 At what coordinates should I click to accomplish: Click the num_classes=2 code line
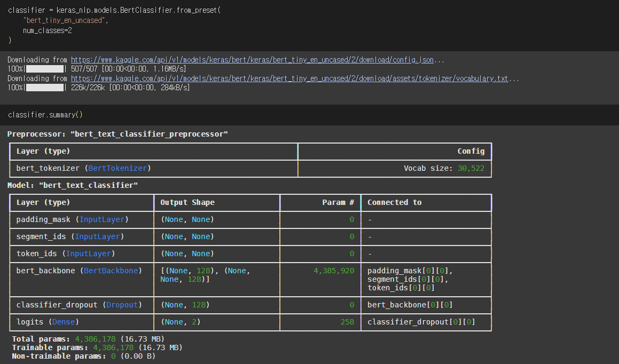[x=48, y=31]
